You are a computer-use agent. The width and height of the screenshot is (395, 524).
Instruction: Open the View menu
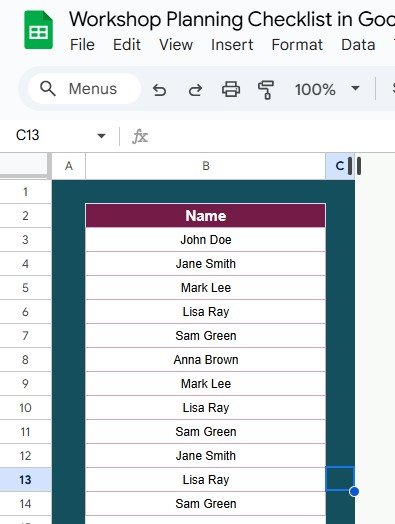click(176, 45)
